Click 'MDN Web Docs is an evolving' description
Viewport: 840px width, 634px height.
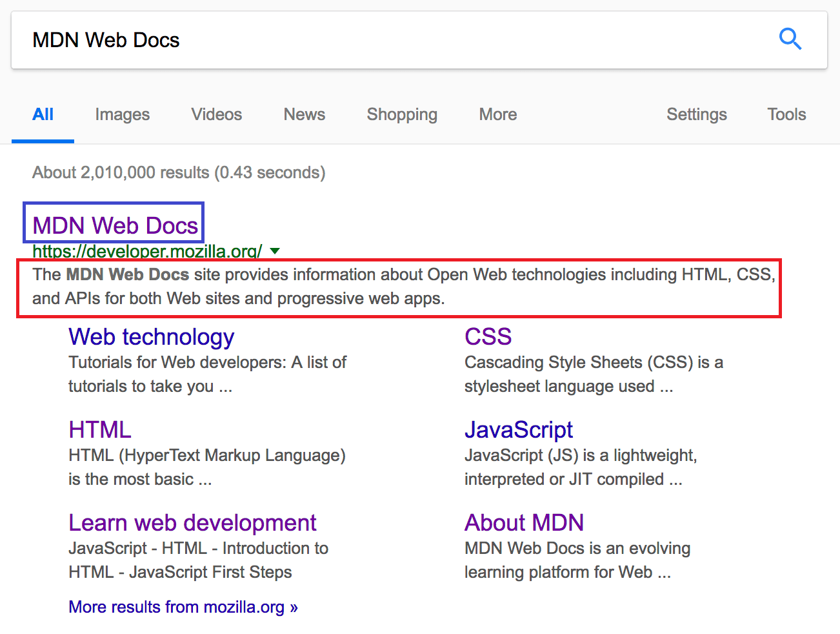[577, 560]
